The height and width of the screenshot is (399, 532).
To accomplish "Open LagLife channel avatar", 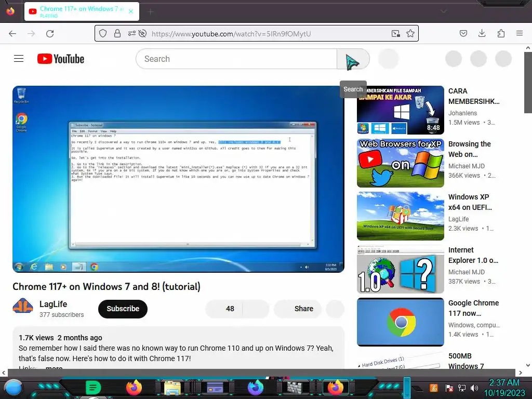I will (23, 307).
